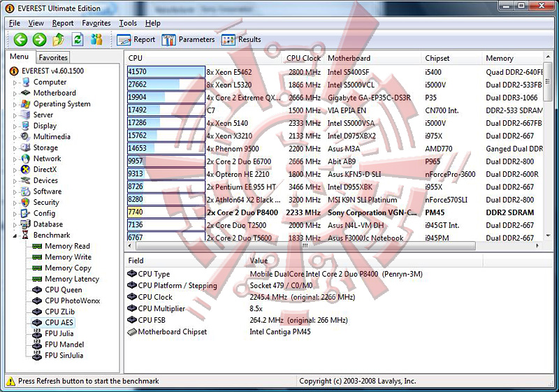
Task: Sort by Chipset column header
Action: (x=452, y=58)
